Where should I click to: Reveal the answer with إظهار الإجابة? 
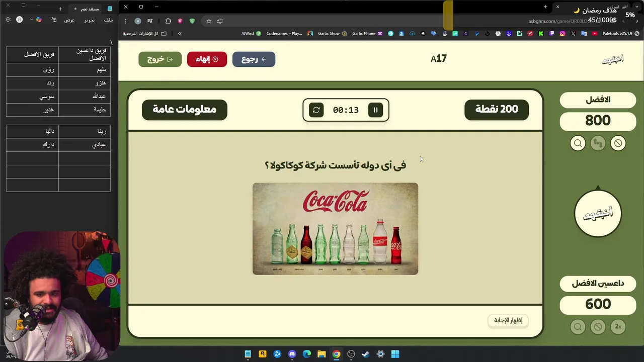click(x=508, y=320)
